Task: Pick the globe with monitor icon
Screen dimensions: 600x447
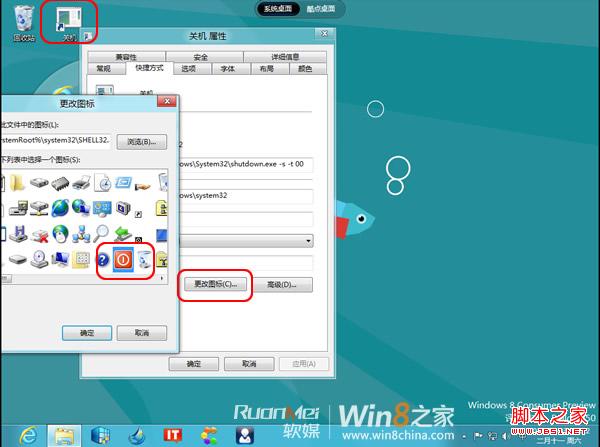Action: click(x=81, y=208)
